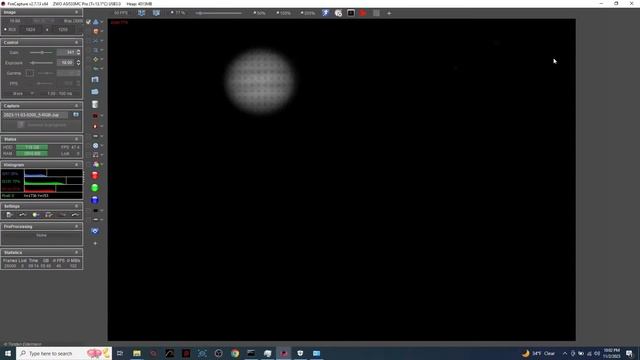Collapse the Histogram panel header button
This screenshot has height=360, width=640.
coord(76,165)
